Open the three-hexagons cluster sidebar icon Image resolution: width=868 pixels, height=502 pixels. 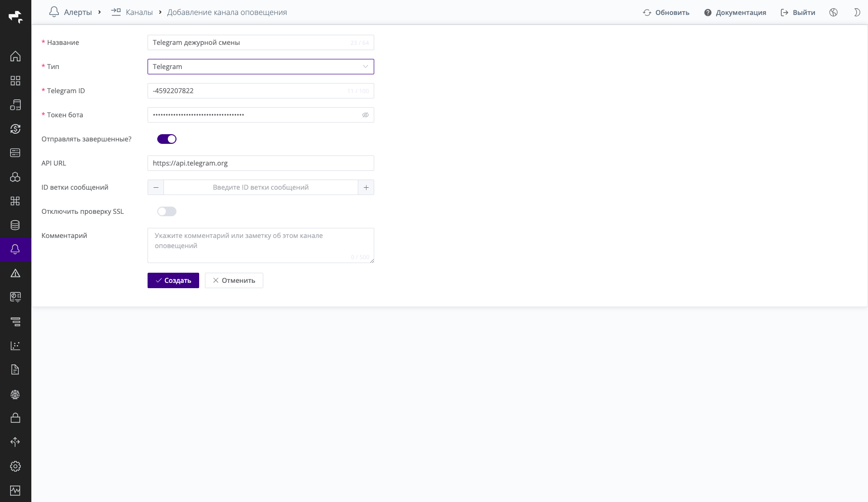(x=15, y=177)
